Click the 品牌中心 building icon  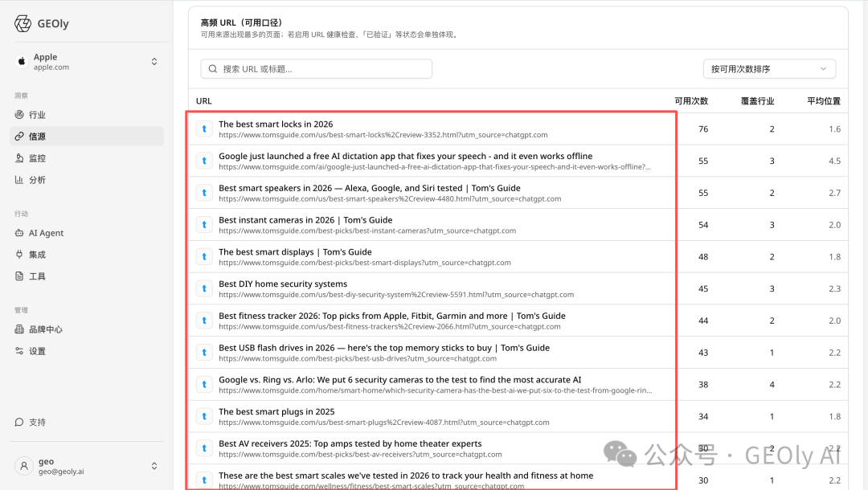(x=19, y=329)
